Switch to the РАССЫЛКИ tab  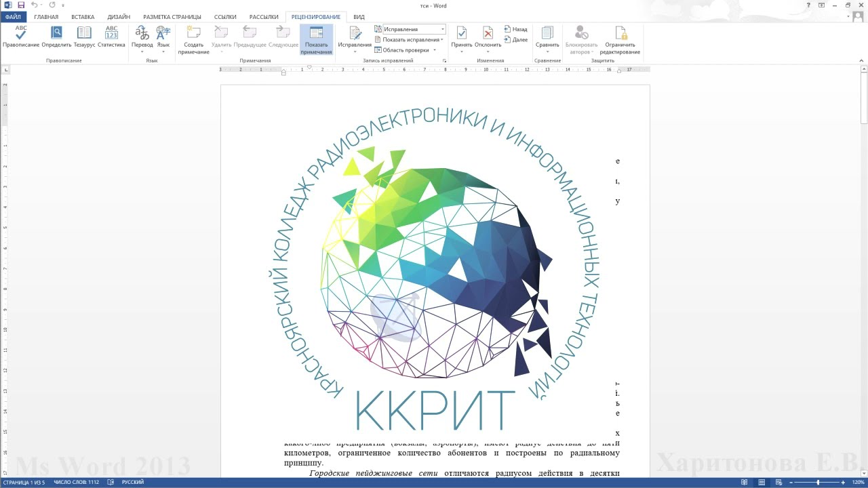tap(264, 16)
